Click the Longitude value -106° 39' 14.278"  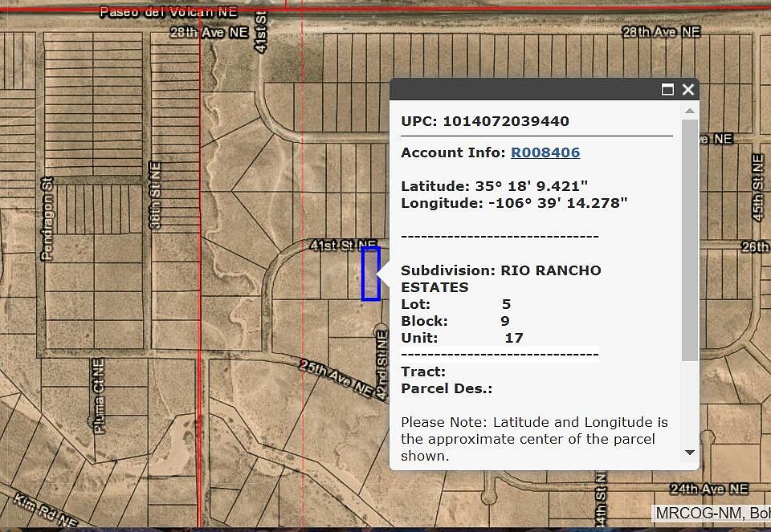557,203
